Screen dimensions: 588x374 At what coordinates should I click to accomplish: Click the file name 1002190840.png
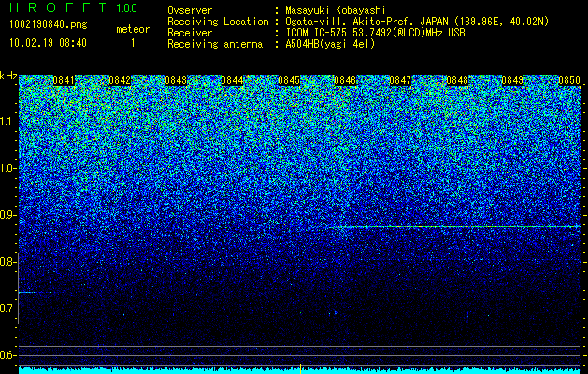[49, 24]
